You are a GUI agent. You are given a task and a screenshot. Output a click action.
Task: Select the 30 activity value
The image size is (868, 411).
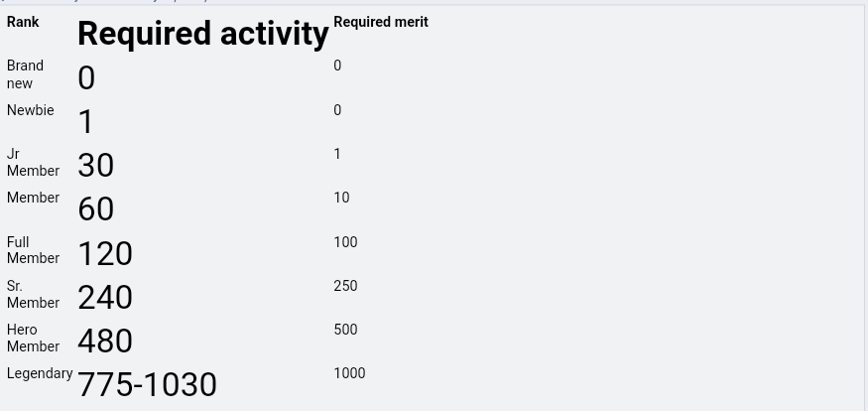[x=96, y=165]
